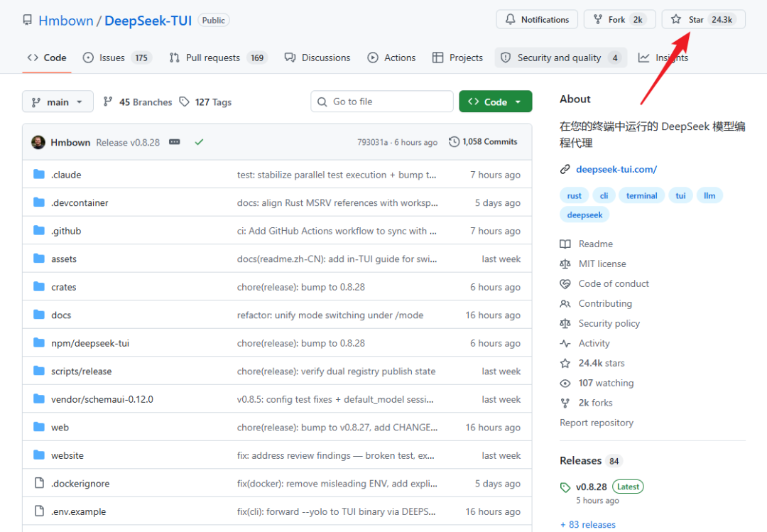
Task: Select the deepseek topic tag
Action: pyautogui.click(x=584, y=215)
